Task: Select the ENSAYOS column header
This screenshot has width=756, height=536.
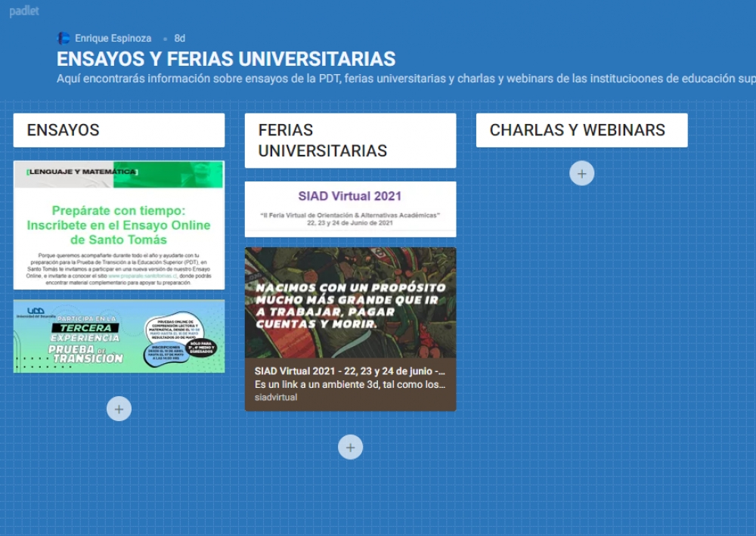Action: [x=119, y=130]
